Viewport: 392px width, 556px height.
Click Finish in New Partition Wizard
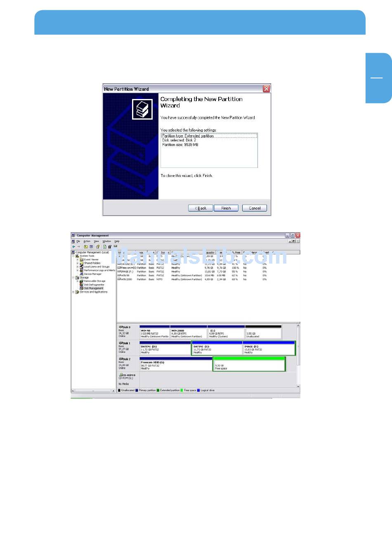click(x=226, y=208)
